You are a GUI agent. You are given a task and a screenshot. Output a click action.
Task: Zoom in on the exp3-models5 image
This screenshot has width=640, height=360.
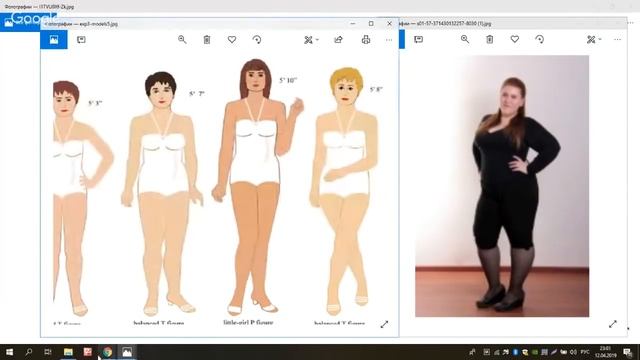pyautogui.click(x=182, y=40)
